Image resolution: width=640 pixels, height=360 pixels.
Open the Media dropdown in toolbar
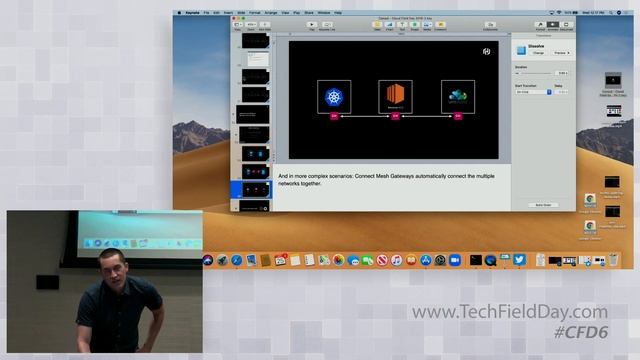click(427, 24)
